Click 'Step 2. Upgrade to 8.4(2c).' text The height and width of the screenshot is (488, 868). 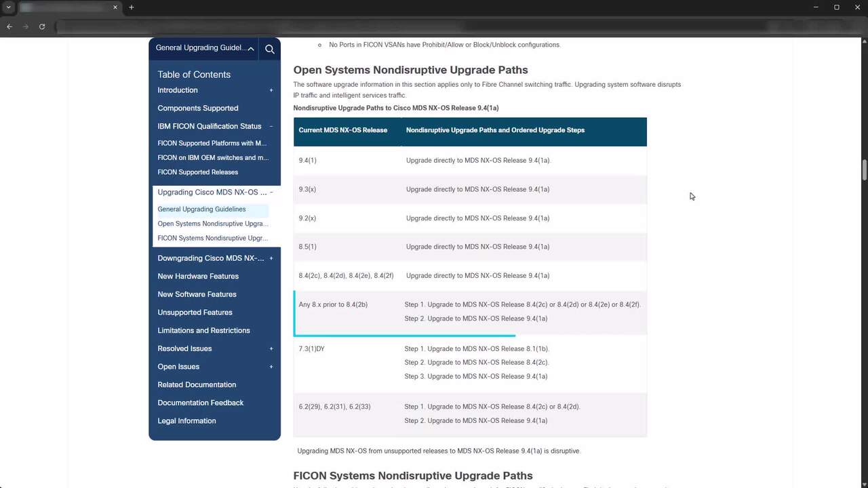477,363
